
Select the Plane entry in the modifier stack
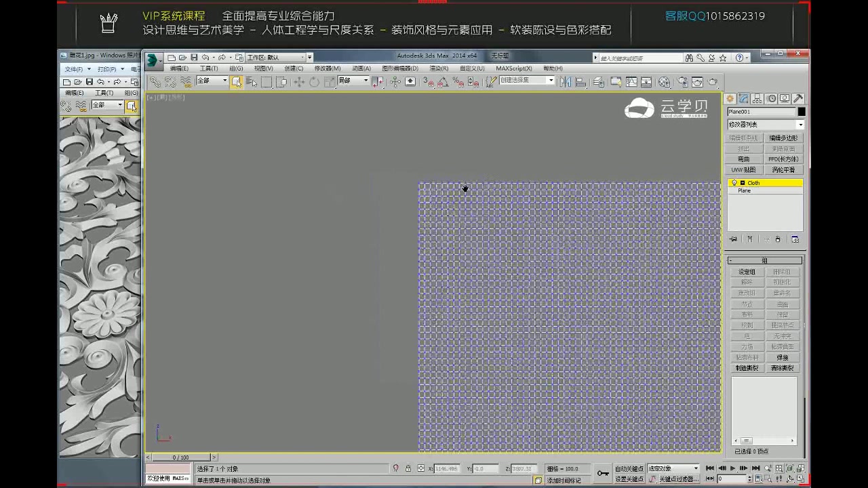(x=744, y=190)
